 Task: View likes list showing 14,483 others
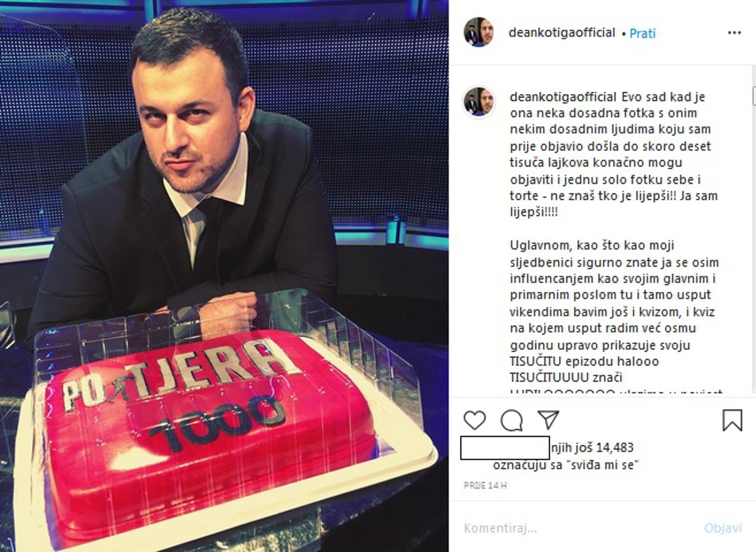(592, 447)
